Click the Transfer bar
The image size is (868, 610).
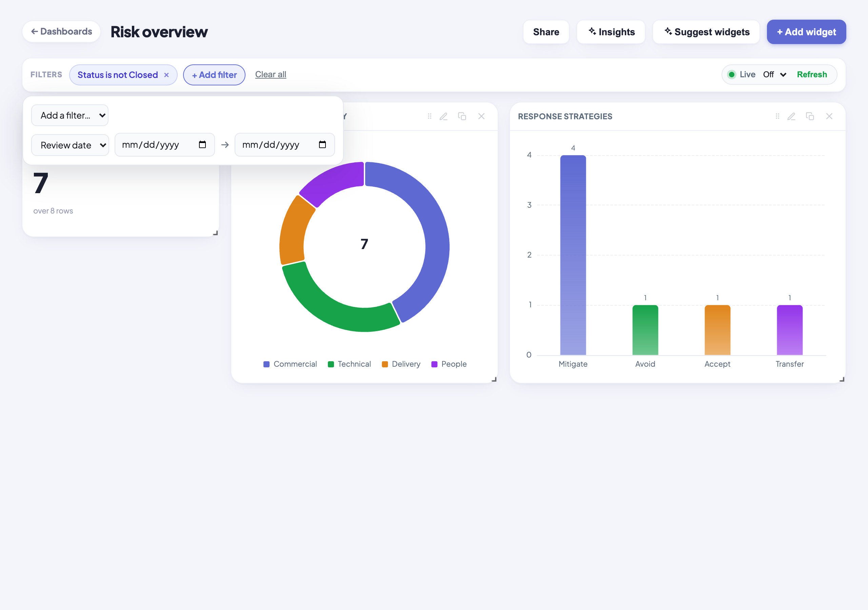(789, 330)
